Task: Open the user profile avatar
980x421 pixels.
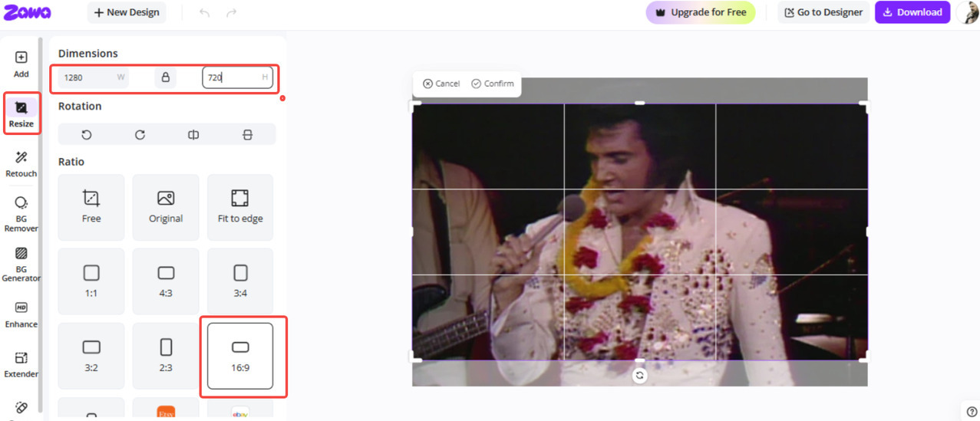Action: pyautogui.click(x=968, y=12)
